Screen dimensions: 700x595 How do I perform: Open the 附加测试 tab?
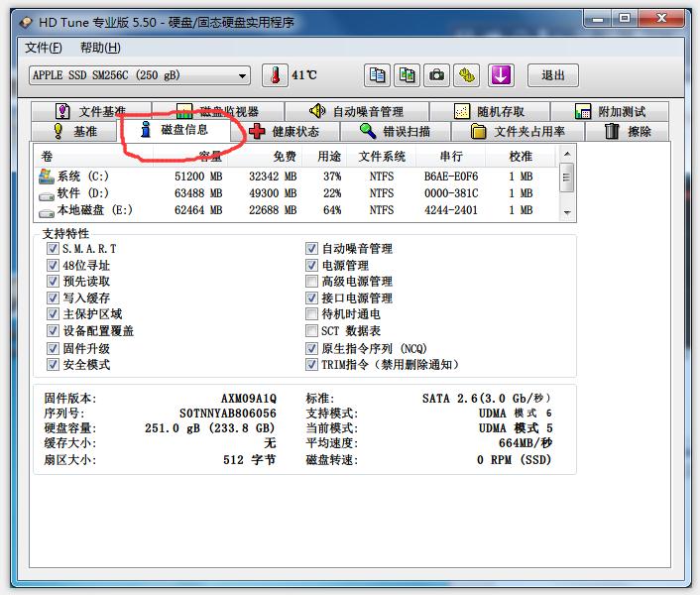click(x=610, y=111)
